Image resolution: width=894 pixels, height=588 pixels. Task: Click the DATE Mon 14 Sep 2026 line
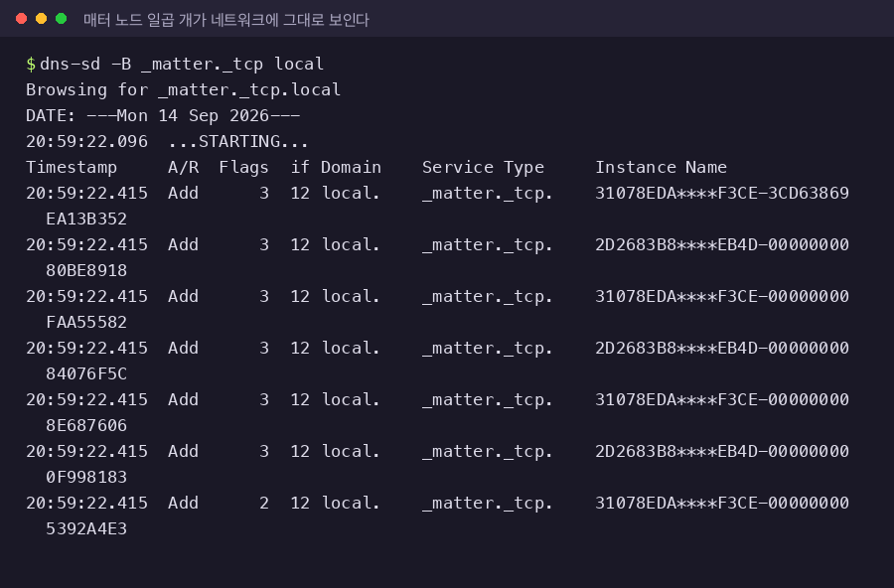[163, 116]
